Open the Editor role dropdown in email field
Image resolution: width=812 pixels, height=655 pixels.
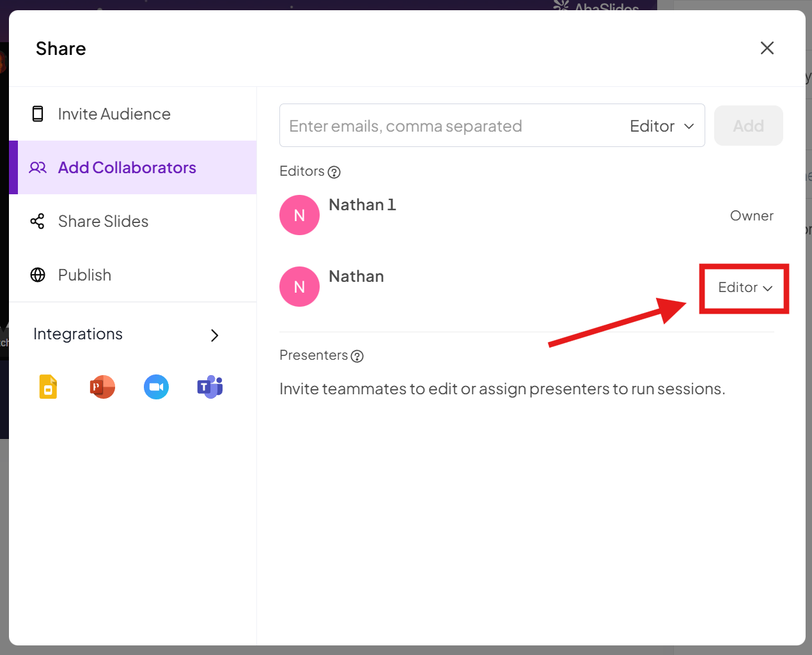coord(662,126)
